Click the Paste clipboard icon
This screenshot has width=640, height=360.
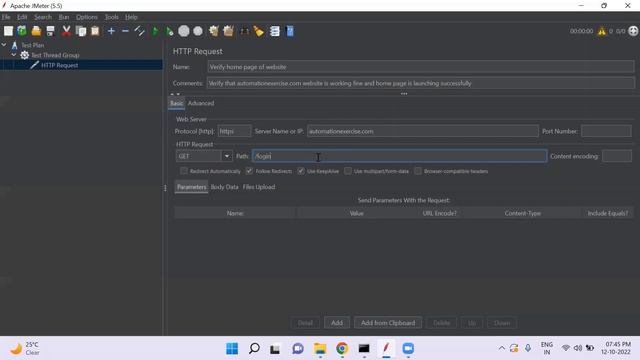point(95,31)
